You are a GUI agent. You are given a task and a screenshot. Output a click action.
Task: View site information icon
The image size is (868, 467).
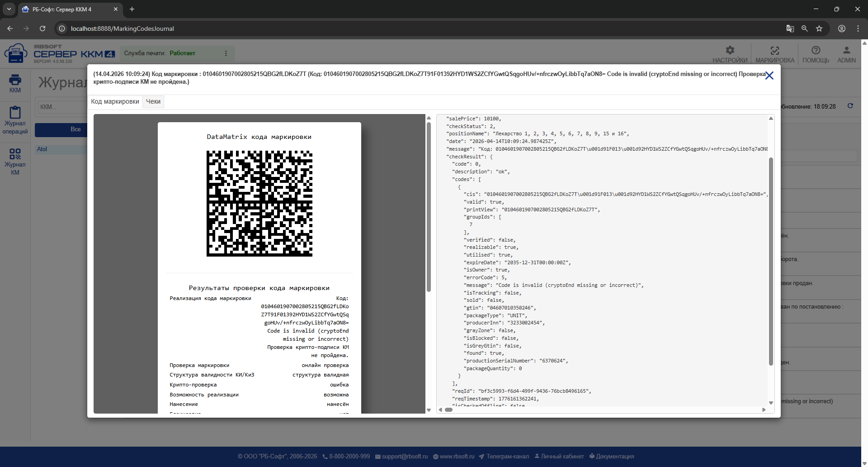click(x=62, y=29)
